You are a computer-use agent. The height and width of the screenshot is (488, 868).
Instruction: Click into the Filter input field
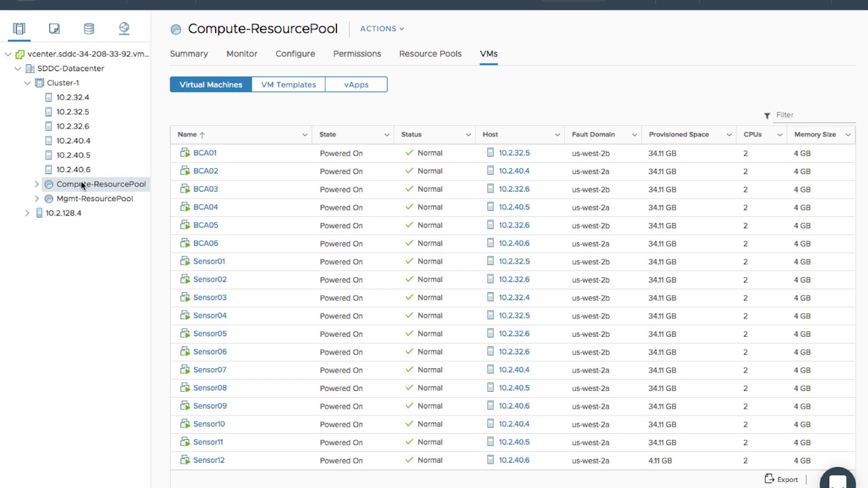click(814, 115)
